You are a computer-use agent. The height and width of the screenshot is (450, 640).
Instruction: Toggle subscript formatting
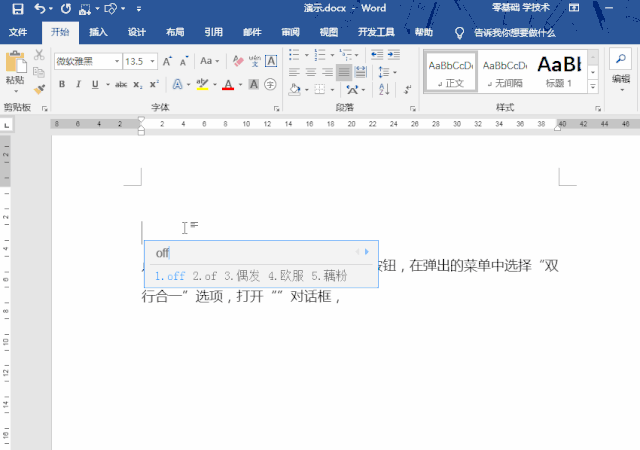coord(138,84)
